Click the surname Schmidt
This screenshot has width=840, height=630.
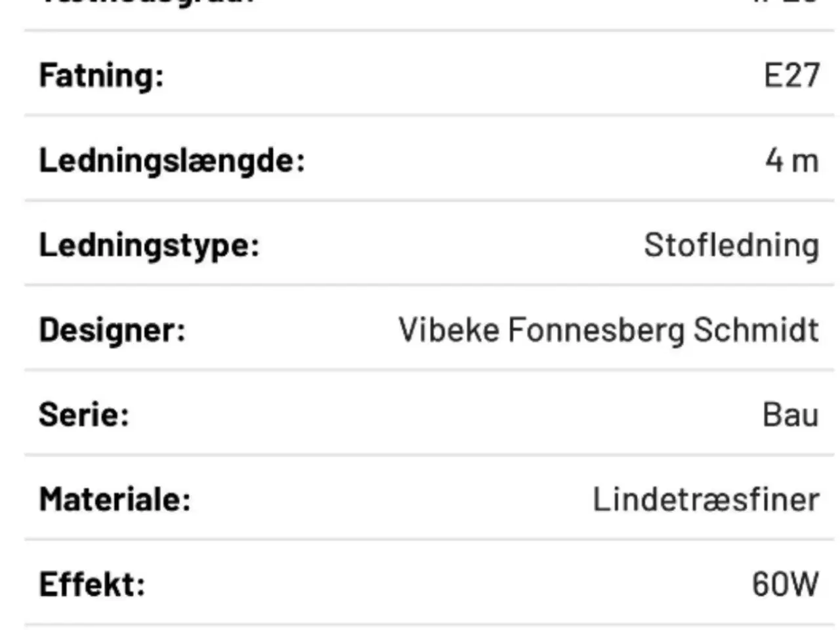point(756,329)
